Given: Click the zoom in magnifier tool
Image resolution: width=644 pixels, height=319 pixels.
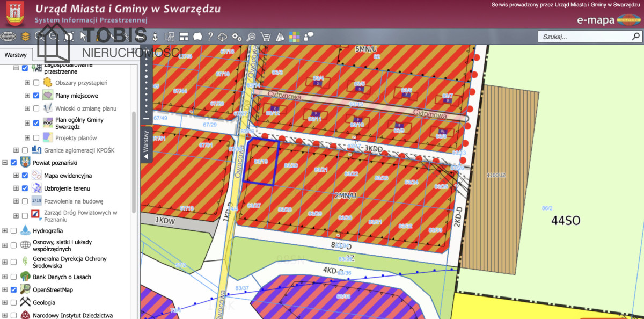Looking at the screenshot, I should [40, 37].
